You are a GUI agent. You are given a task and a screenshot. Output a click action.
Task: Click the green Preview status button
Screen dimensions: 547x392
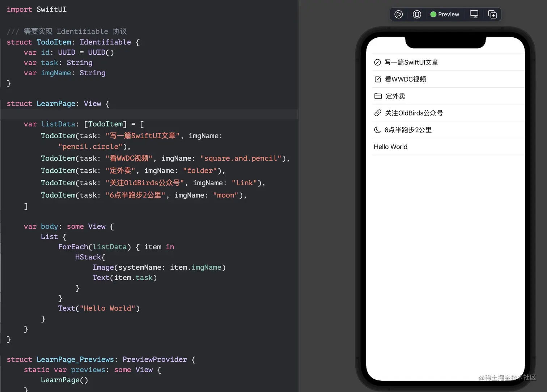click(445, 14)
